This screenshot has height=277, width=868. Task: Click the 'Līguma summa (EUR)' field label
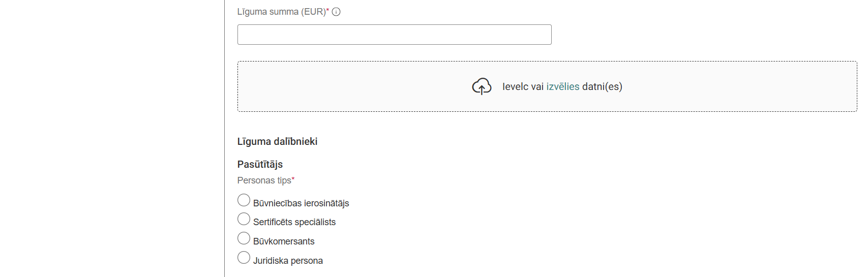281,12
